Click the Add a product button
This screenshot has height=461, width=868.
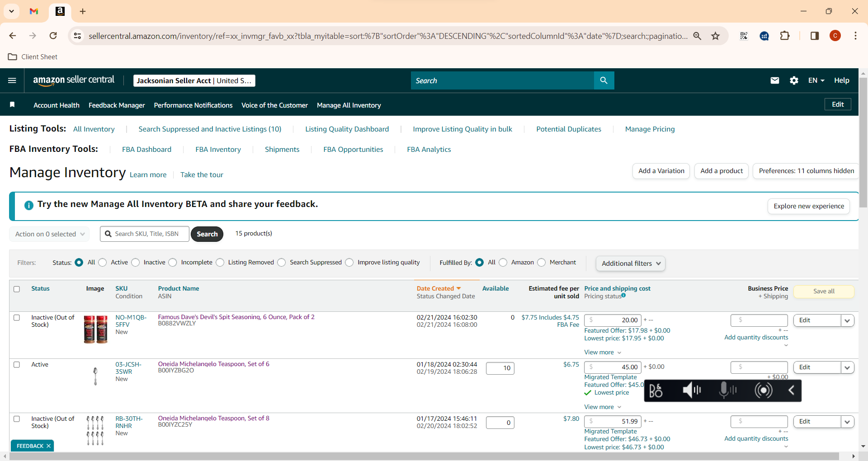[x=722, y=171]
